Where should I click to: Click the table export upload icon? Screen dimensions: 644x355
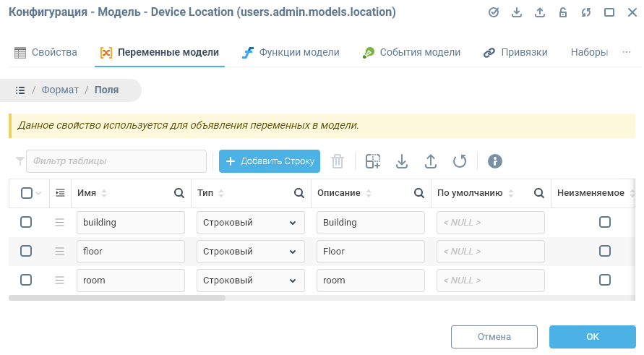coord(431,161)
